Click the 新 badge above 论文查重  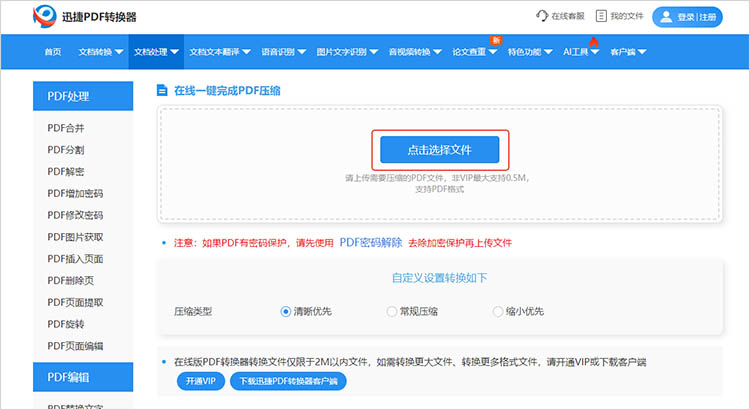(x=496, y=40)
